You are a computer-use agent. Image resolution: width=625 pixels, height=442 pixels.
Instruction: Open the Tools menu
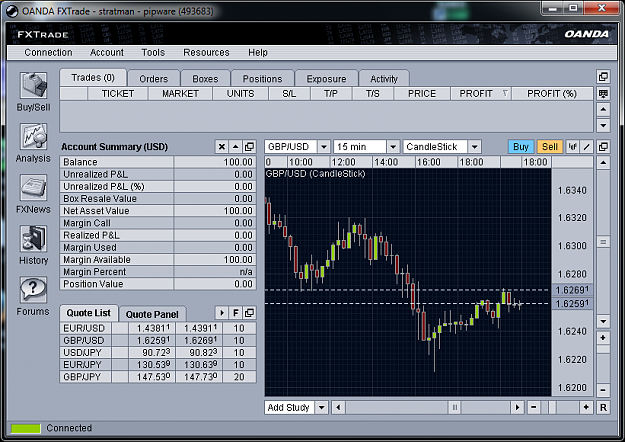tap(153, 52)
